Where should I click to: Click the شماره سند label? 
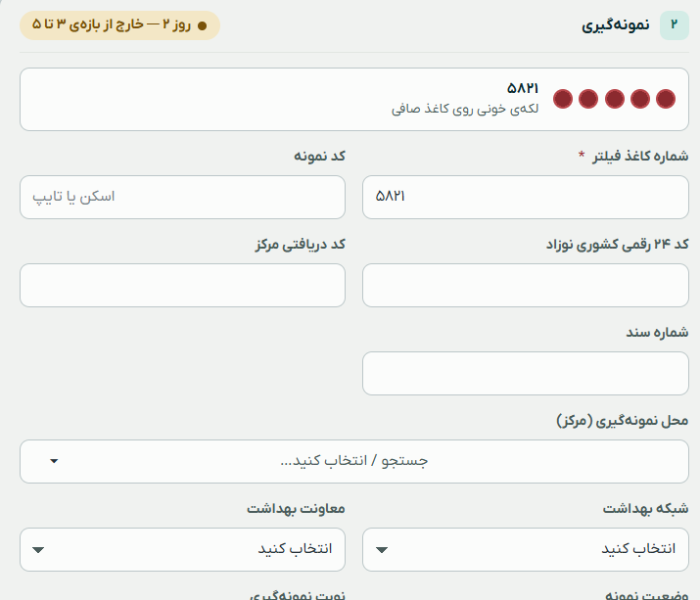[x=657, y=332]
